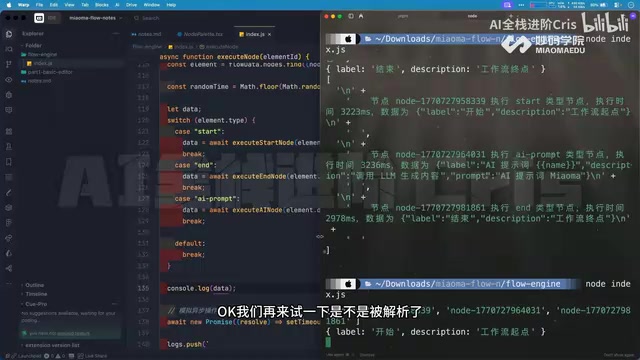Viewport: 640px width, 360px height.
Task: Select the node terminal tab
Action: point(472,16)
